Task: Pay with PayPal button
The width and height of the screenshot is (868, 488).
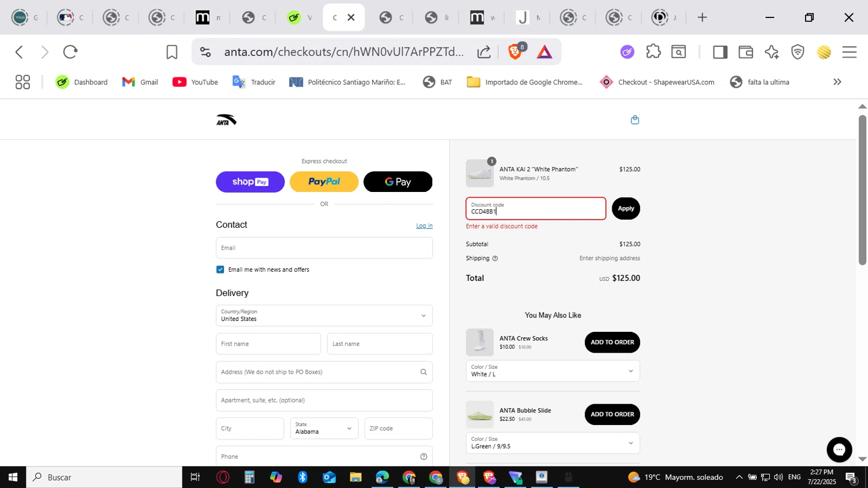Action: 324,182
